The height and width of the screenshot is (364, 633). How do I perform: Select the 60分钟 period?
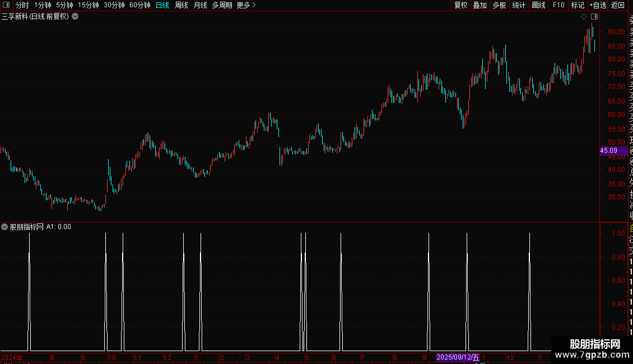tap(140, 5)
